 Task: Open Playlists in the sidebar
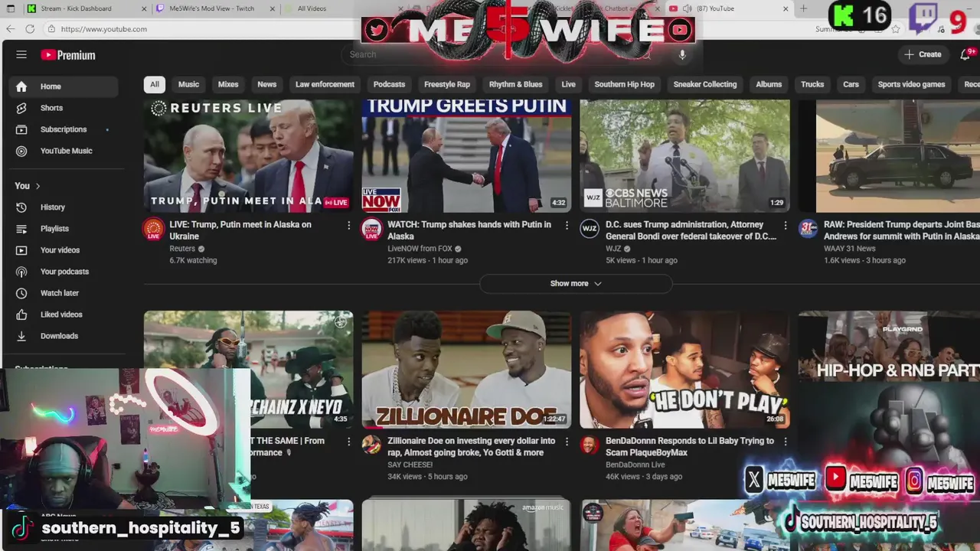[64, 229]
